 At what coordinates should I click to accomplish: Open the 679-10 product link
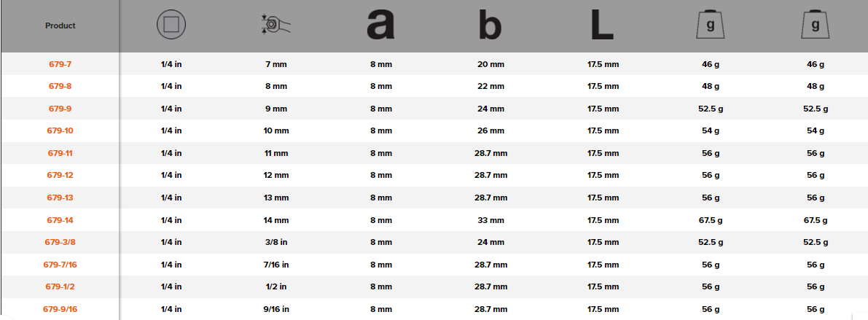[60, 130]
